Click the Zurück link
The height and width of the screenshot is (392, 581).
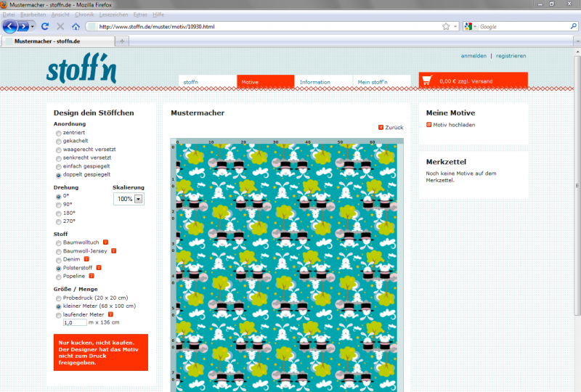click(394, 128)
